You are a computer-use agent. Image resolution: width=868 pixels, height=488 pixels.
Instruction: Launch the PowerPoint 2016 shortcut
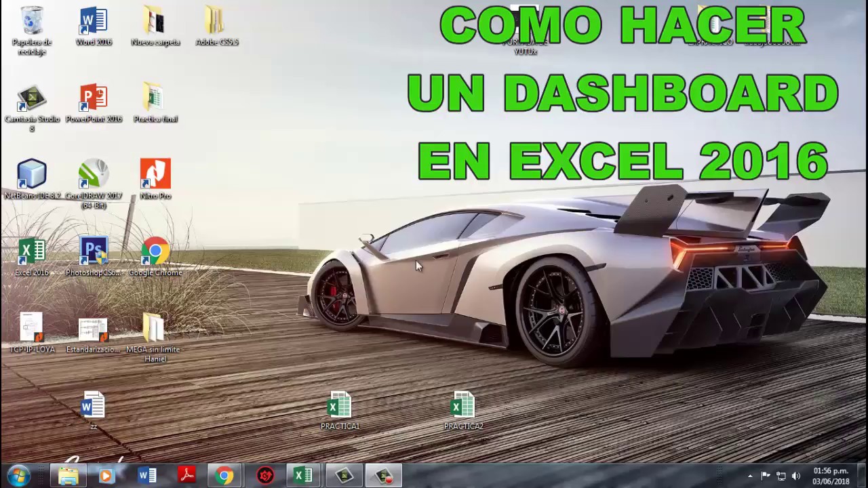pyautogui.click(x=94, y=104)
